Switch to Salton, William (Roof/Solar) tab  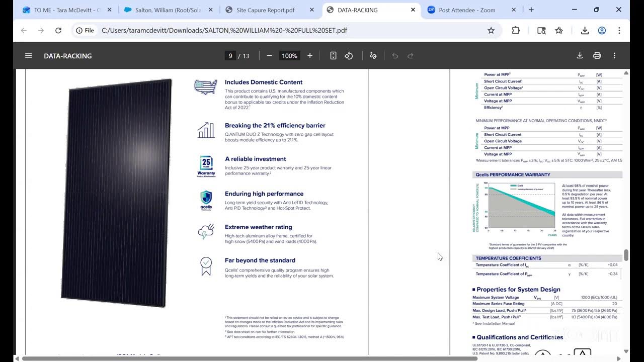pyautogui.click(x=168, y=10)
